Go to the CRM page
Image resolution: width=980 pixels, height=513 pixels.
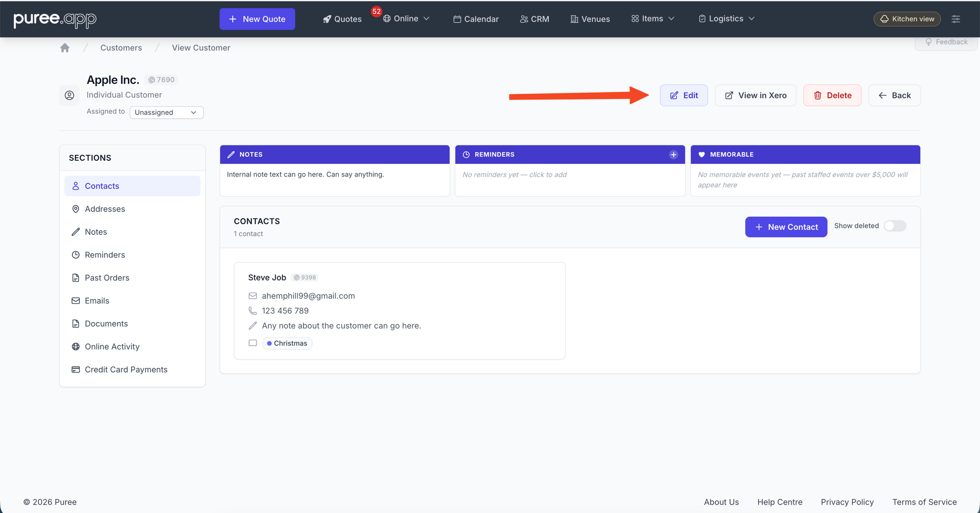[535, 19]
